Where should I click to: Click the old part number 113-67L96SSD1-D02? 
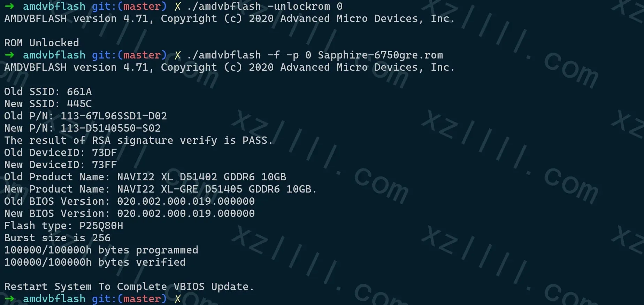pyautogui.click(x=114, y=116)
